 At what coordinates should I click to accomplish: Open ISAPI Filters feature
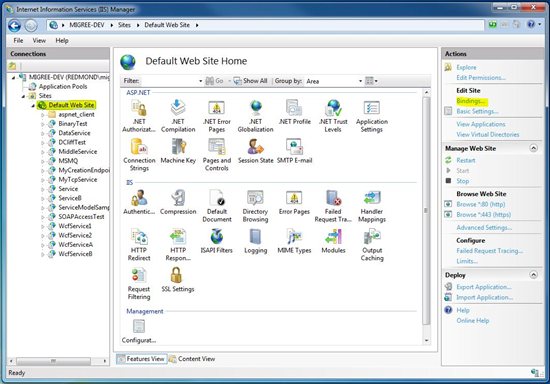[216, 241]
